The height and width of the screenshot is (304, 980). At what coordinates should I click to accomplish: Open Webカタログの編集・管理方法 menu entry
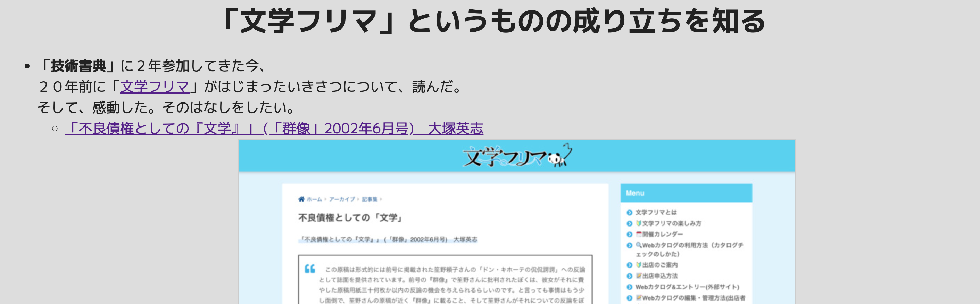[690, 298]
